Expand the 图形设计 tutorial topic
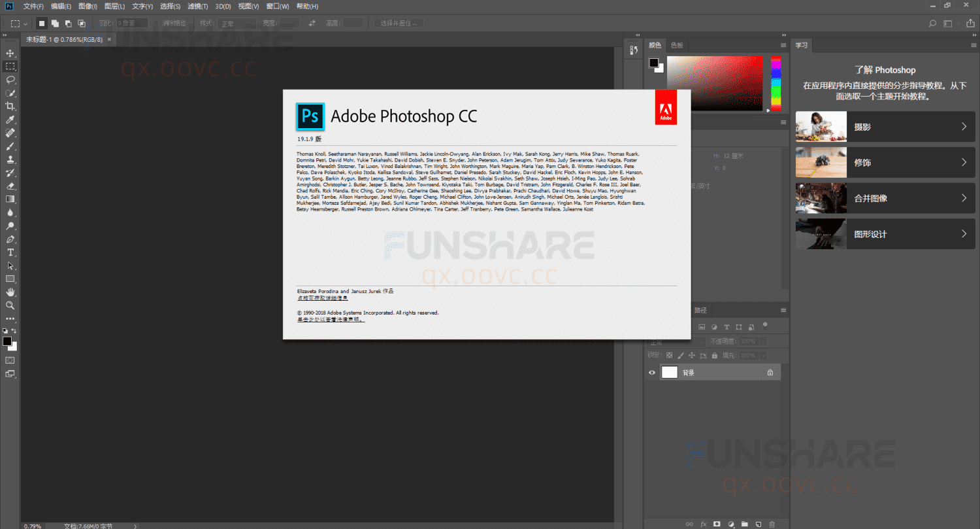980x529 pixels. pos(885,234)
